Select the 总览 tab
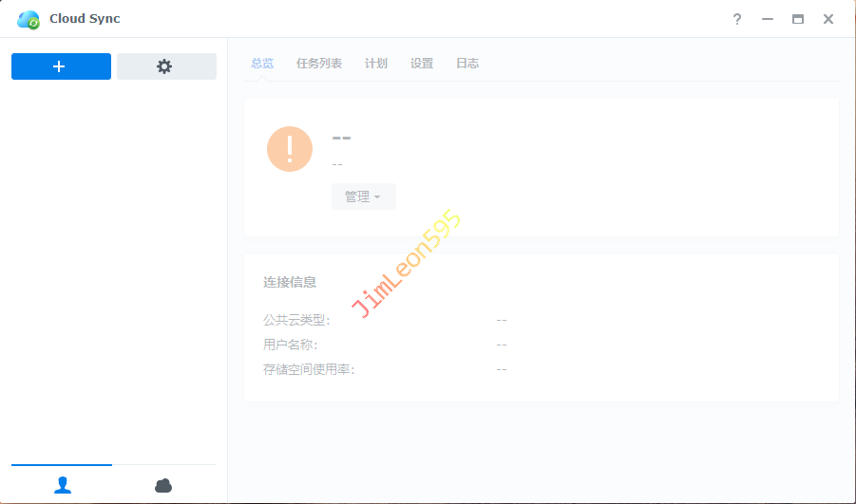This screenshot has height=504, width=856. tap(262, 64)
